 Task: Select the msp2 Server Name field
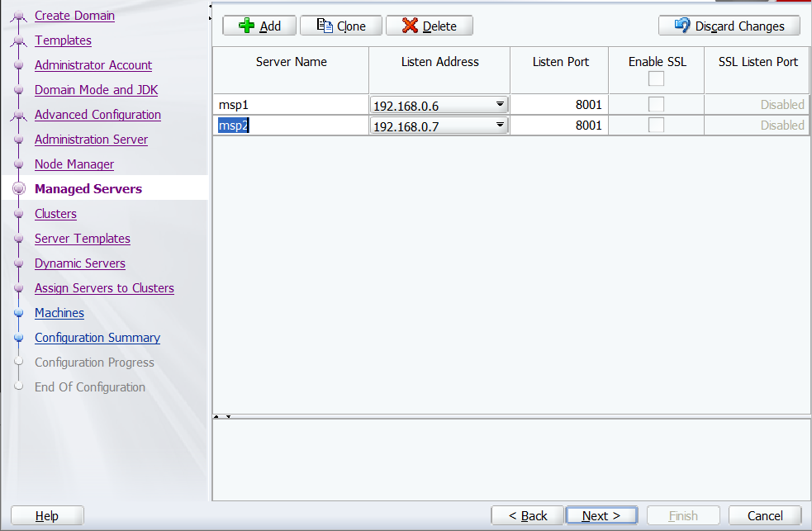(291, 125)
